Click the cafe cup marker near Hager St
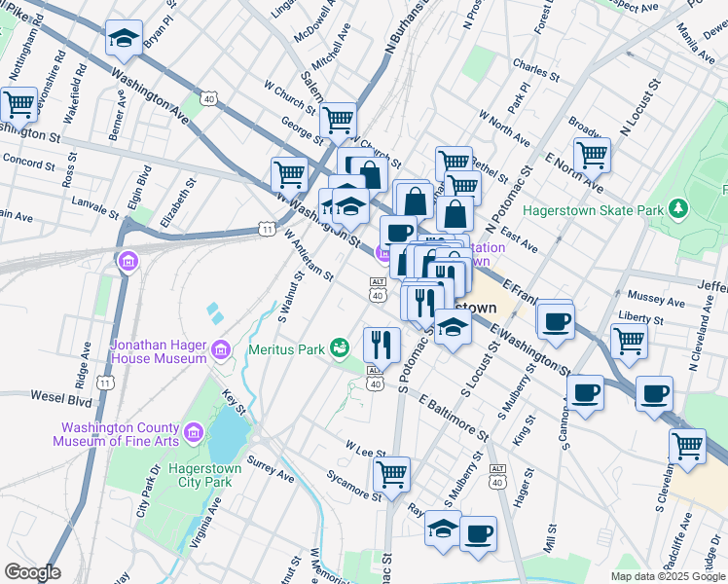728x584 pixels. [x=478, y=537]
